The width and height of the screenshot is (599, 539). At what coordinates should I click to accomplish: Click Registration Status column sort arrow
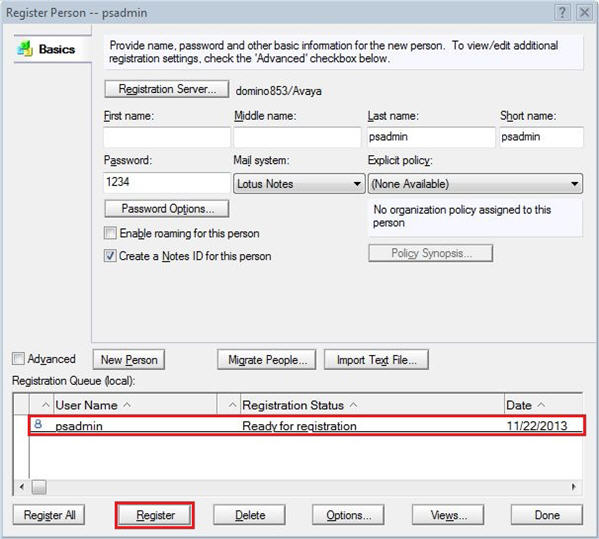coord(354,405)
